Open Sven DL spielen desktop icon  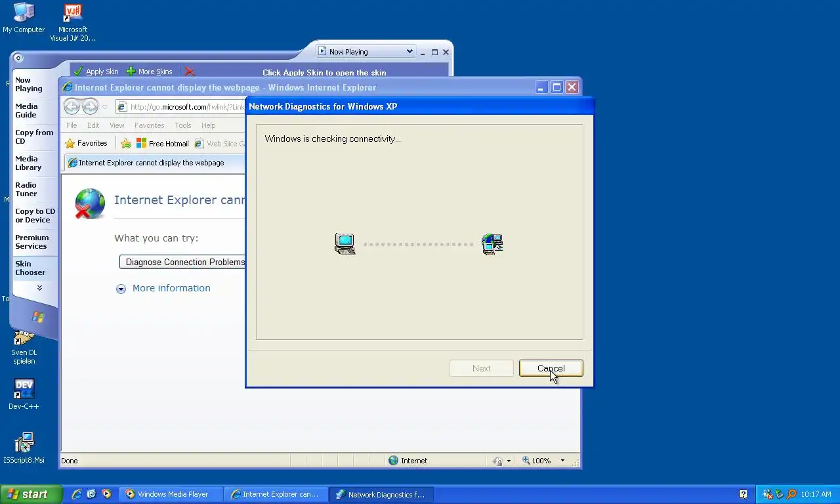tap(24, 346)
